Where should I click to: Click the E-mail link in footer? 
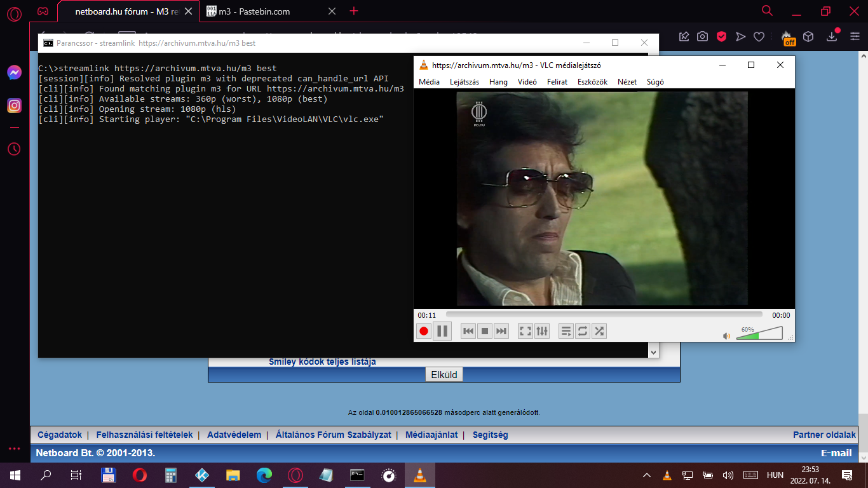(836, 453)
